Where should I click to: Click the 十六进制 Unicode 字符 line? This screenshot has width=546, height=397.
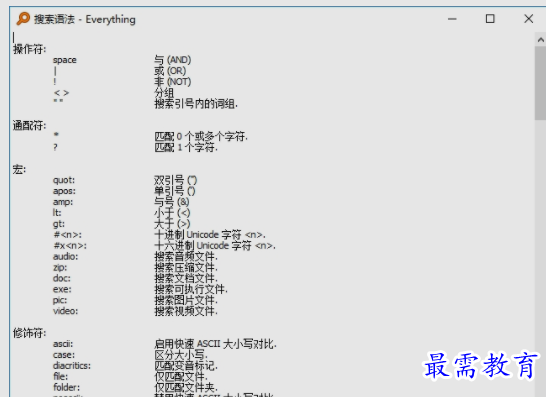pos(215,246)
